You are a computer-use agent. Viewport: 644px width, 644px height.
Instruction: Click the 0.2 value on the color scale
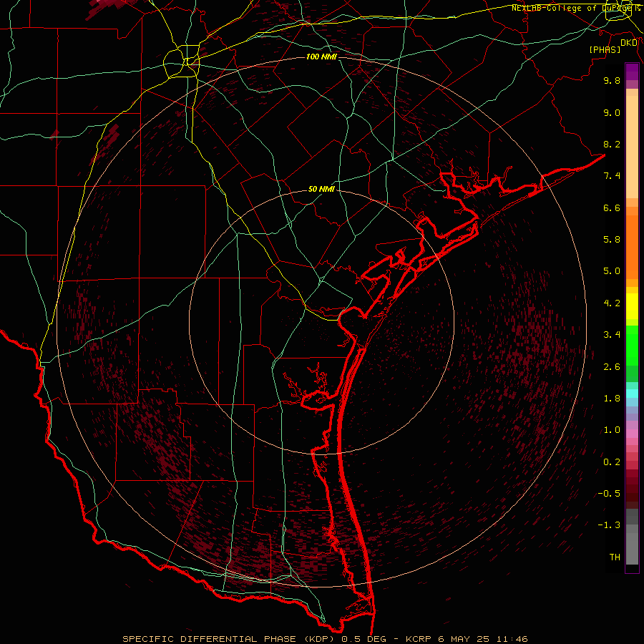pyautogui.click(x=612, y=462)
